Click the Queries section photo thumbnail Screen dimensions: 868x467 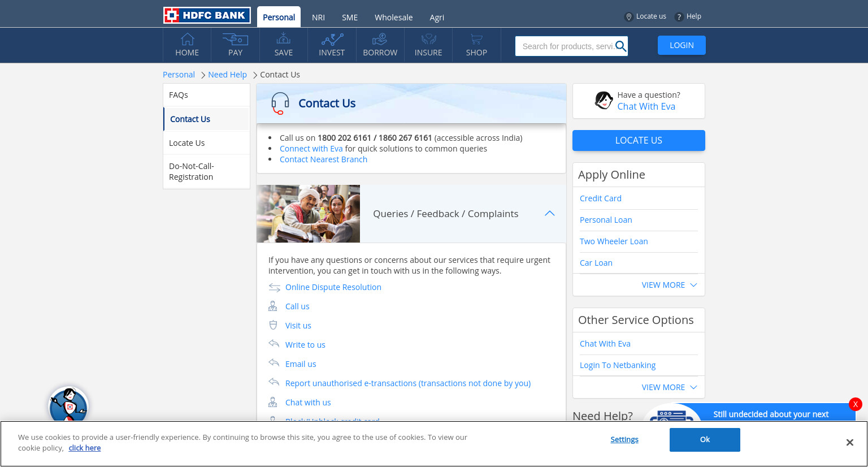pos(308,214)
